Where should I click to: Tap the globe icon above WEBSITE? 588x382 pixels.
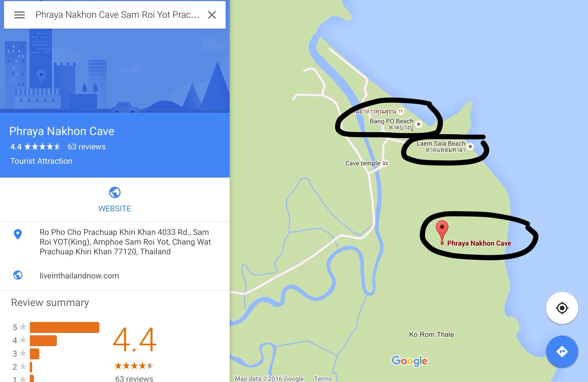coord(115,192)
